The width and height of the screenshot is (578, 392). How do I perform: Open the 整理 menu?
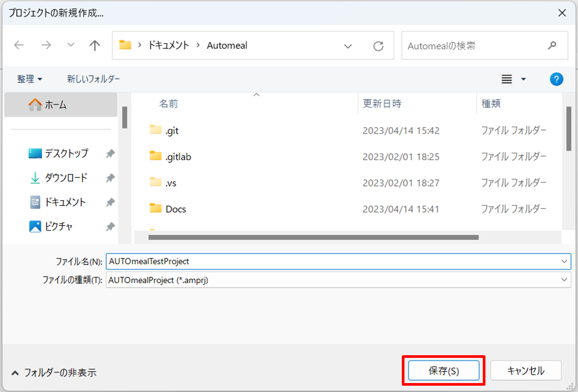(29, 79)
